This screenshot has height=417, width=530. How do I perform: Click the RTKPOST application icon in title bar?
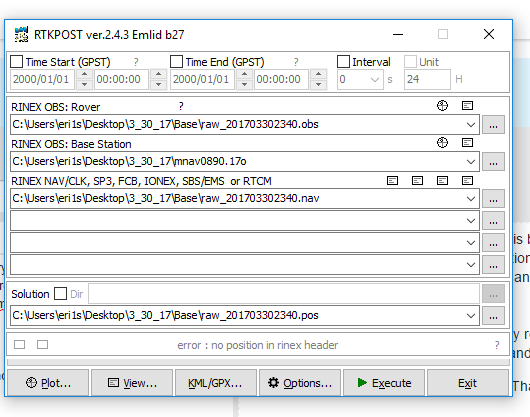pos(21,34)
